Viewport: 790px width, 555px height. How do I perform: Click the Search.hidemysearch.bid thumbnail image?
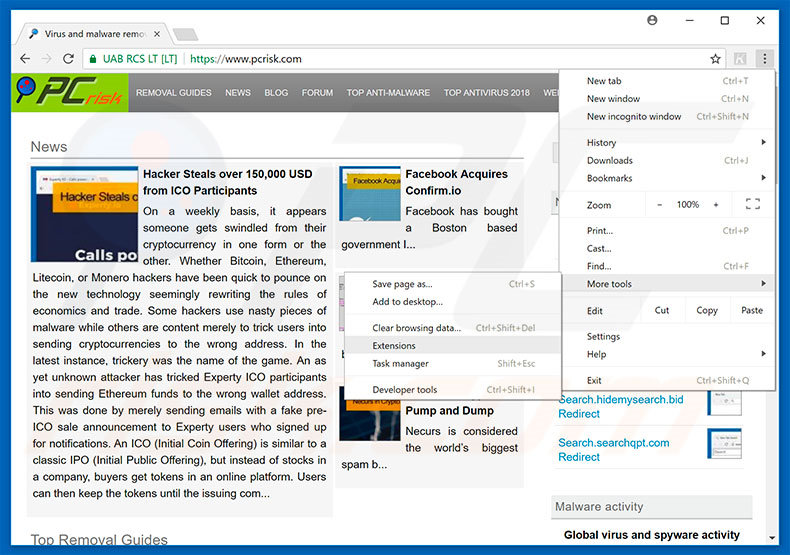[724, 402]
